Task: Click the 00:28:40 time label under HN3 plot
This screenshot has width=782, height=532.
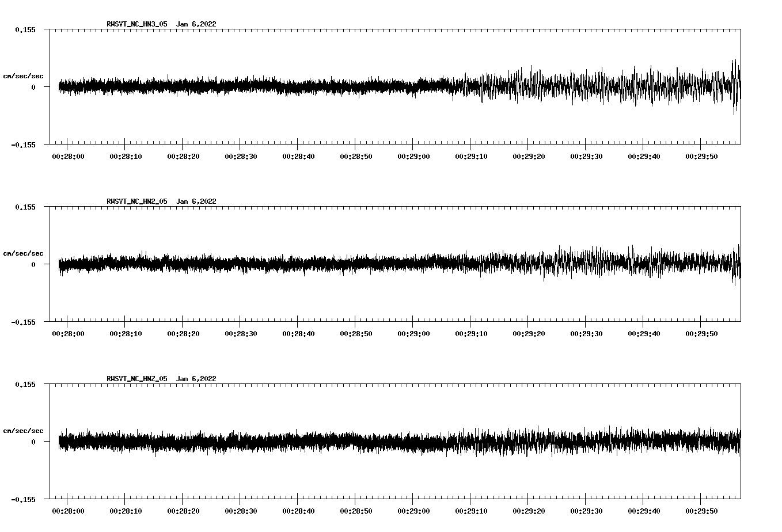Action: click(298, 157)
